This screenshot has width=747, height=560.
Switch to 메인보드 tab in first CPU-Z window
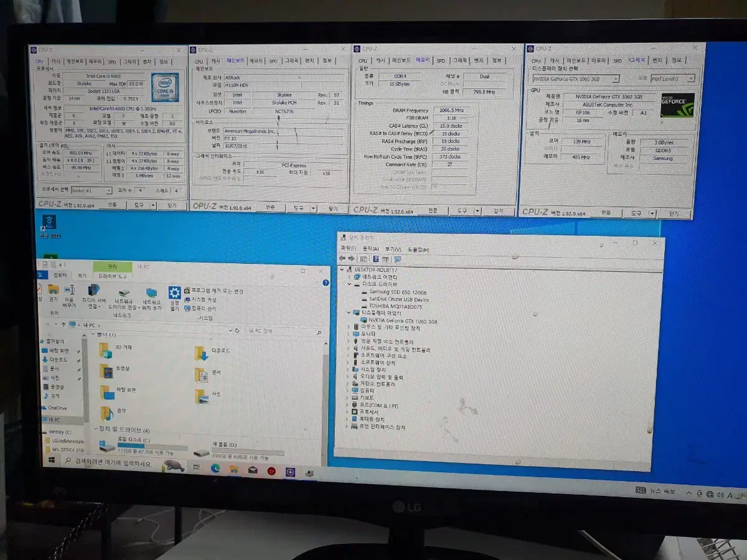[x=76, y=62]
